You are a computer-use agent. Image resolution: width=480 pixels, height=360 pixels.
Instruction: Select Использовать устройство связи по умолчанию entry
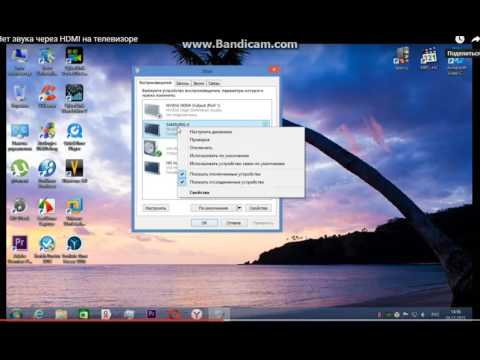237,164
